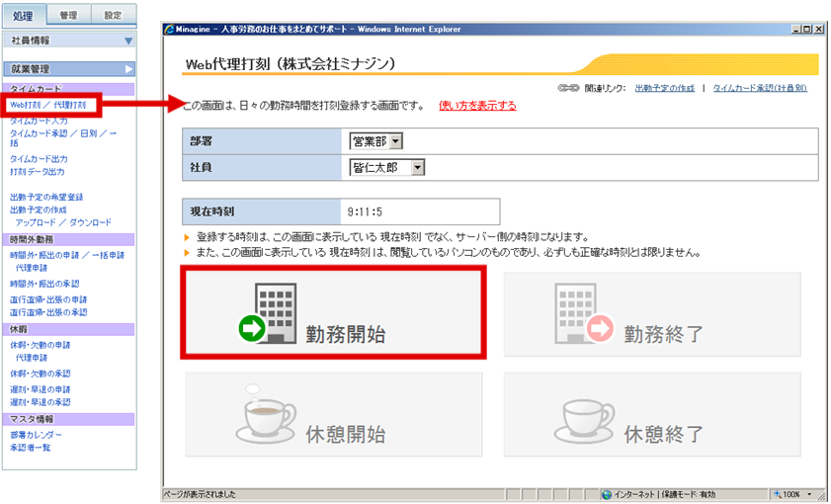
Task: Click the 保護モード: 有効 status text
Action: 687,494
